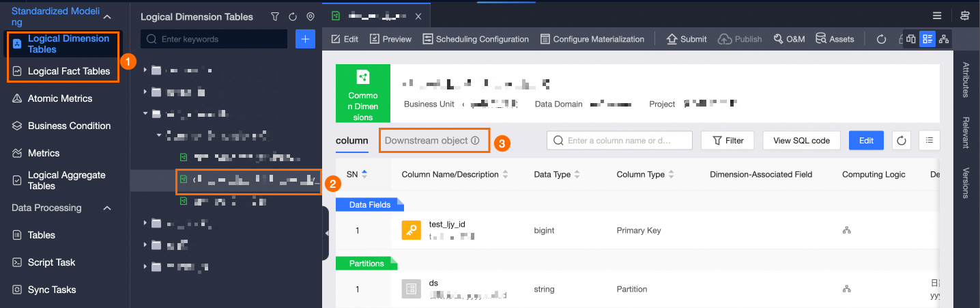Viewport: 980px width, 308px height.
Task: Open the Relevant side panel
Action: [966, 132]
